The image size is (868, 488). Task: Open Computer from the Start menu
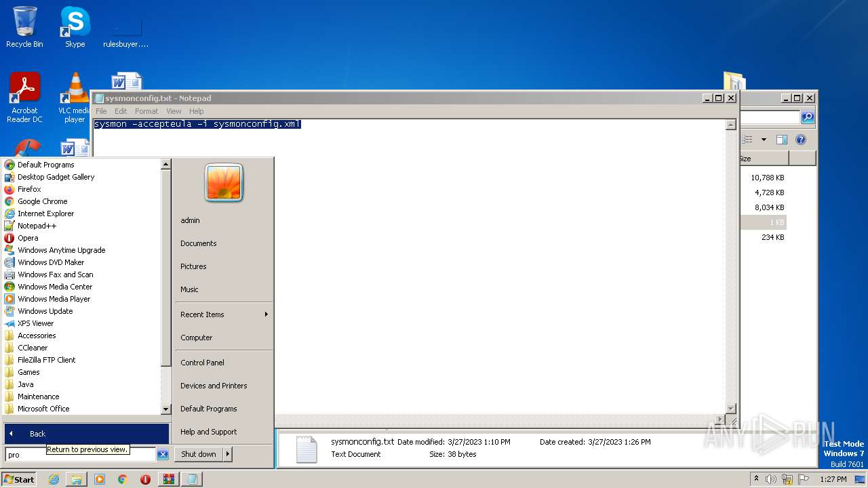tap(224, 338)
